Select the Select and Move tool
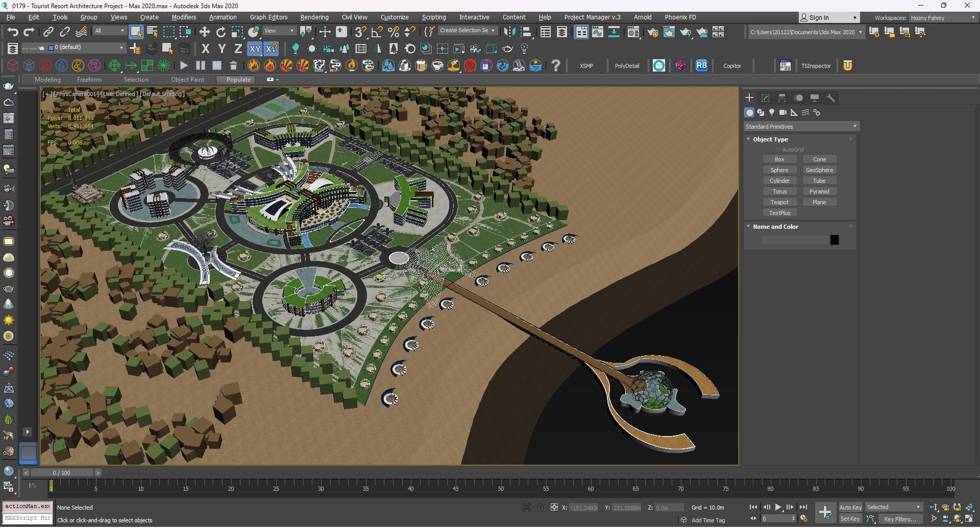 click(204, 32)
